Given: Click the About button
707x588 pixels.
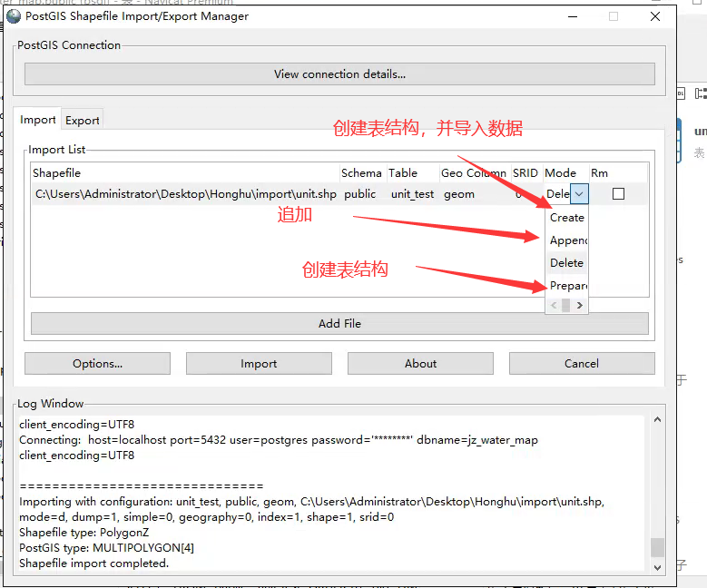Looking at the screenshot, I should pos(420,364).
